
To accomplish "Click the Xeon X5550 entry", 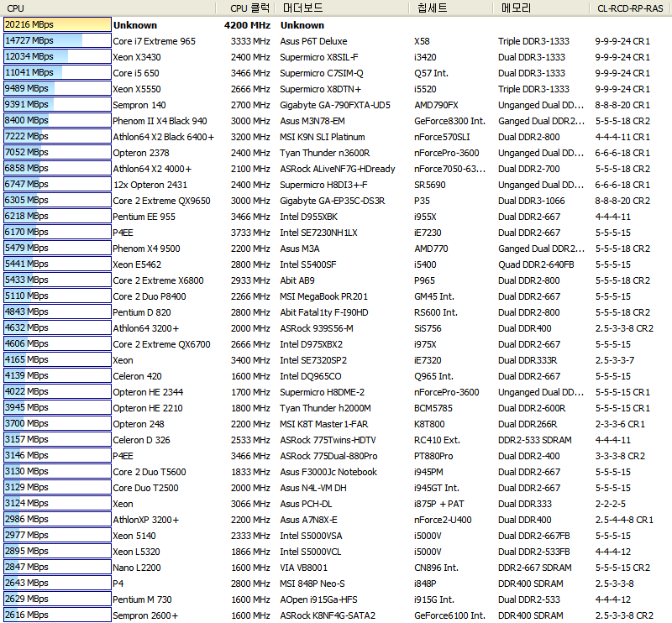I will [x=137, y=89].
